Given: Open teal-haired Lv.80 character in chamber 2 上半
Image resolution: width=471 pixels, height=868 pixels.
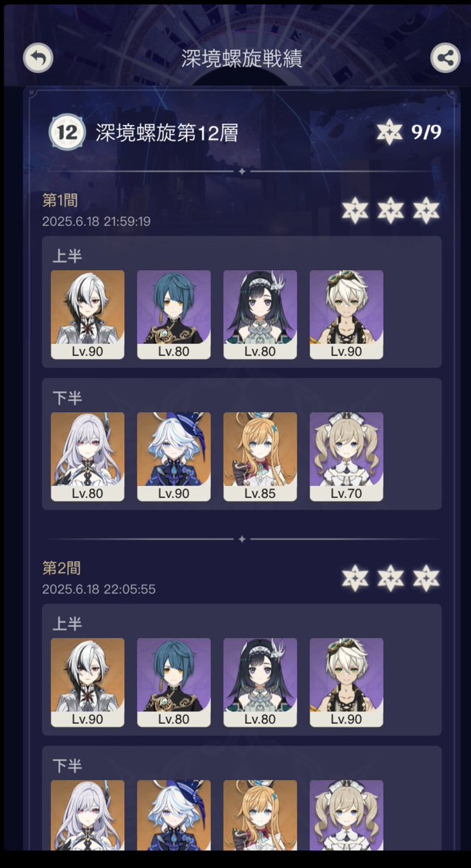Looking at the screenshot, I should tap(174, 682).
